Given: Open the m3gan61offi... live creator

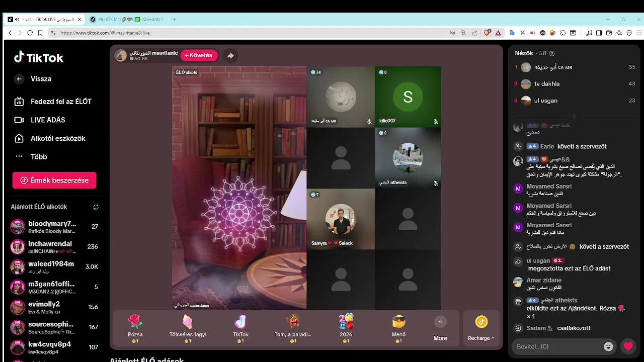Looking at the screenshot, I should coord(54,287).
